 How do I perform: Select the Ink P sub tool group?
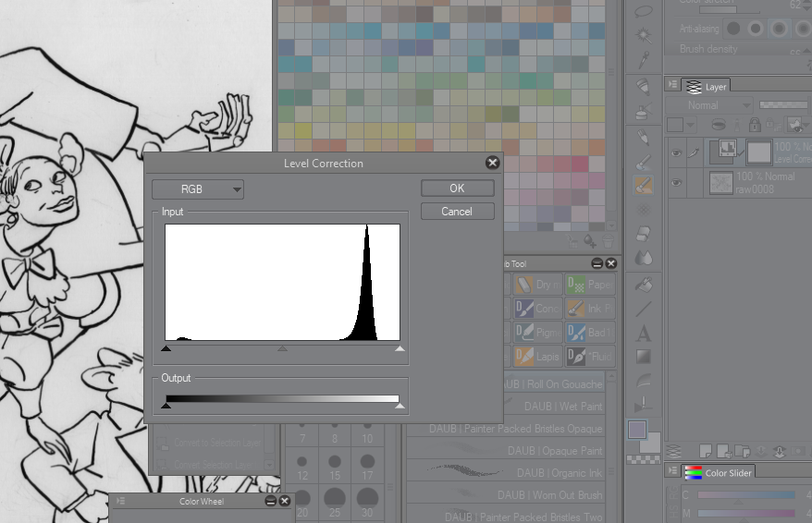coord(590,309)
